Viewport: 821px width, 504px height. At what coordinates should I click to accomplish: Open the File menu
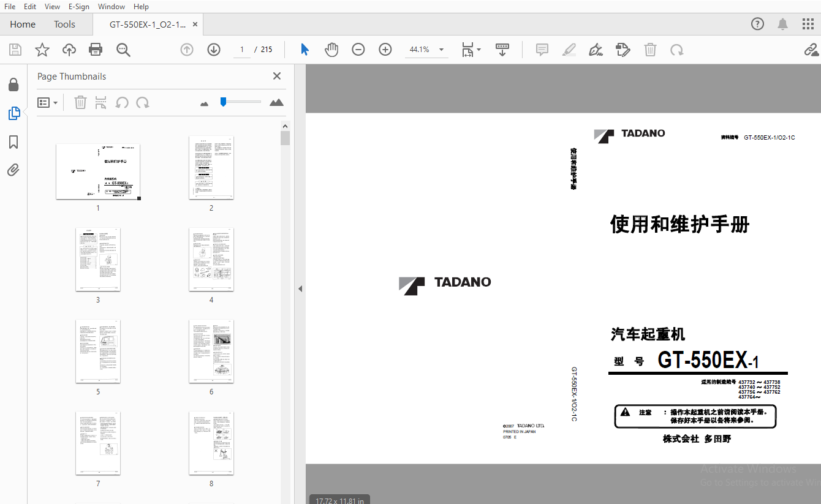10,6
